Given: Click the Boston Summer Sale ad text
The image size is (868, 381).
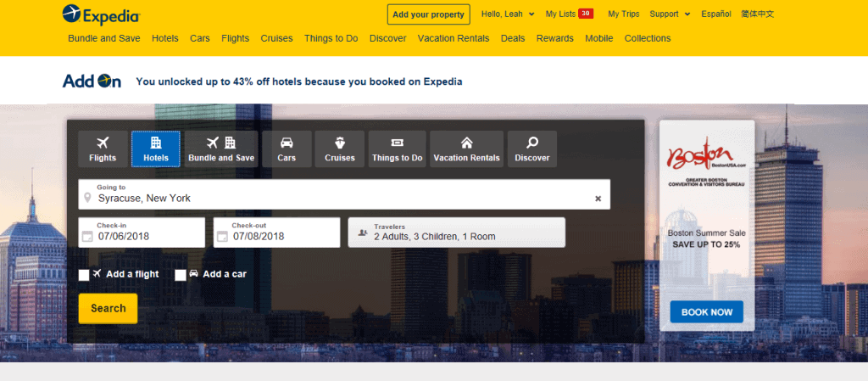Looking at the screenshot, I should tap(706, 238).
